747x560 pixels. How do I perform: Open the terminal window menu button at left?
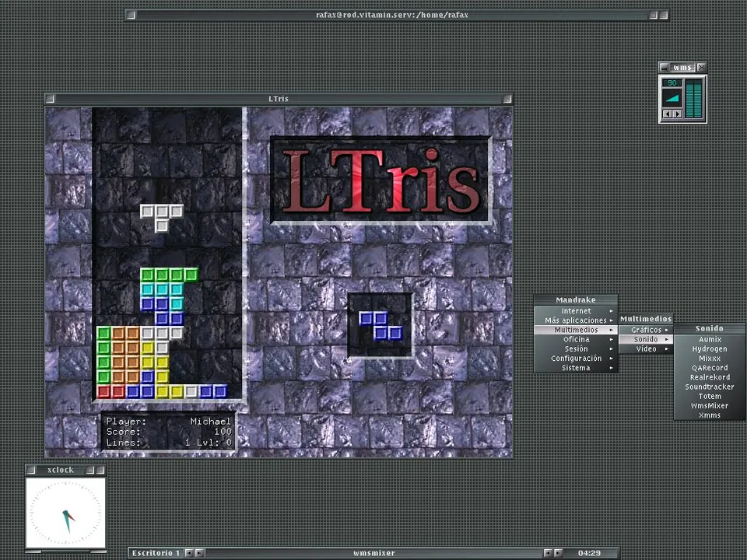[131, 16]
